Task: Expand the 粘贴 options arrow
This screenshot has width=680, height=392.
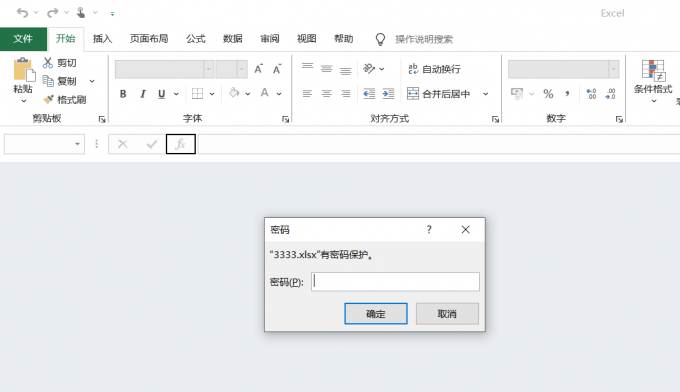Action: point(23,101)
